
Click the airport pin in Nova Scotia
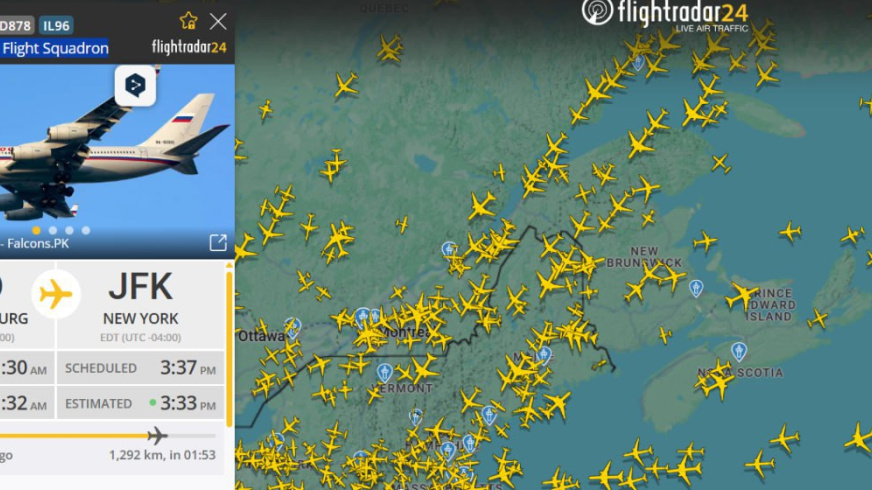click(739, 352)
